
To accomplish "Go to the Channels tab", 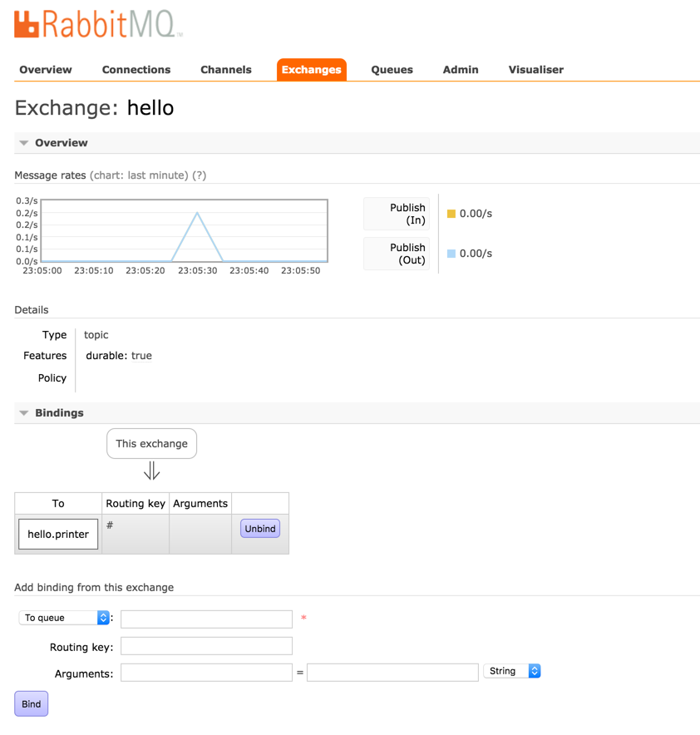I will (226, 70).
